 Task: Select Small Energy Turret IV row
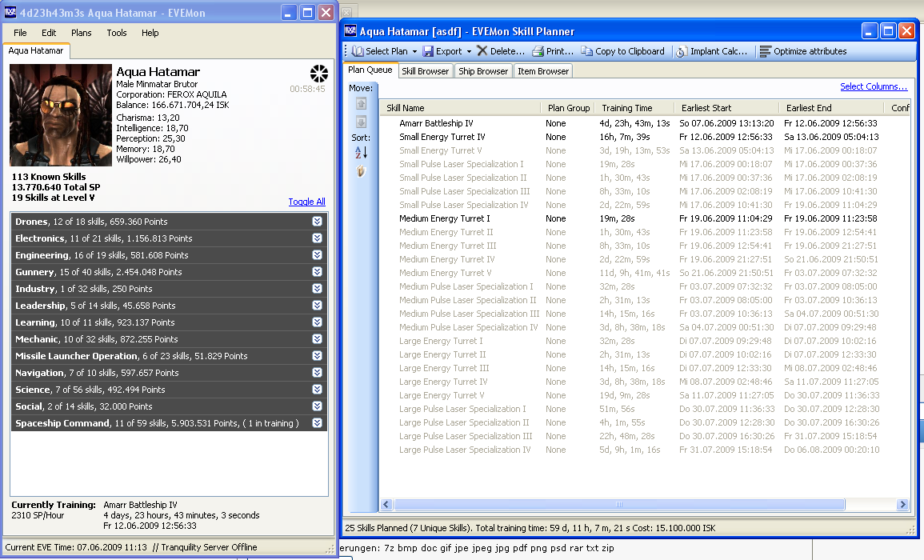coord(645,137)
